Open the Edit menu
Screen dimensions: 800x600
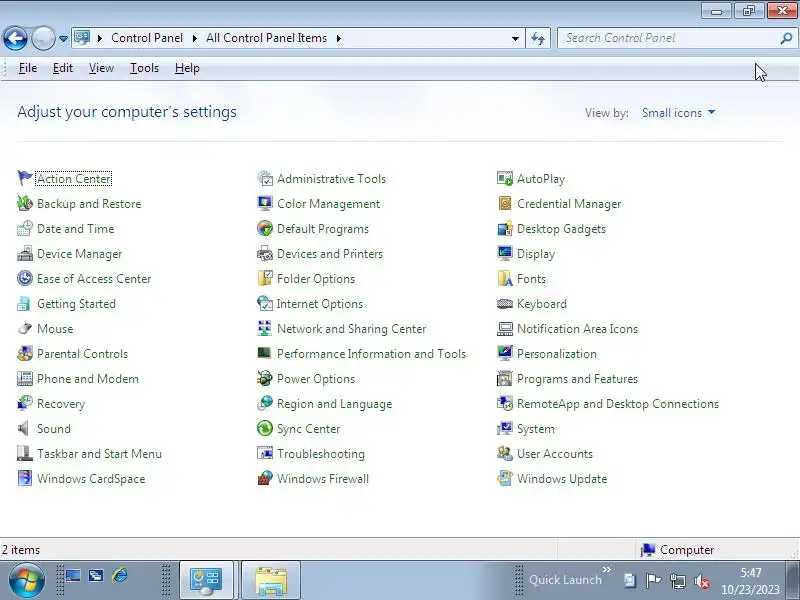pos(63,68)
